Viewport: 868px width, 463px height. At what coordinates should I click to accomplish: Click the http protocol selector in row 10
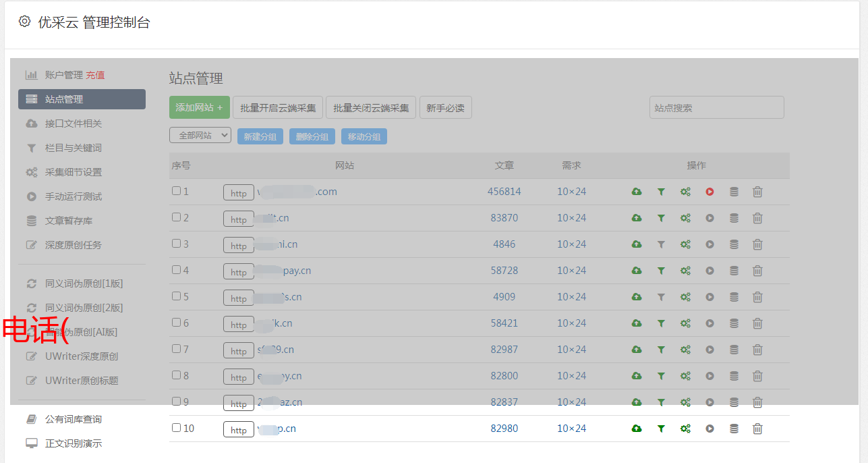pos(239,429)
